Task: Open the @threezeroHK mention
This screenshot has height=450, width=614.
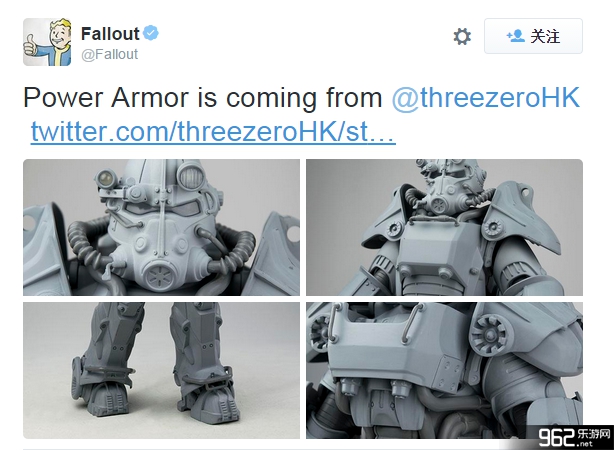Action: pyautogui.click(x=486, y=98)
